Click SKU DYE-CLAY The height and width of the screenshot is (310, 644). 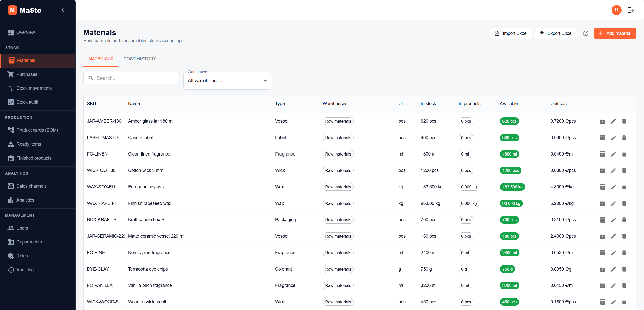click(98, 269)
